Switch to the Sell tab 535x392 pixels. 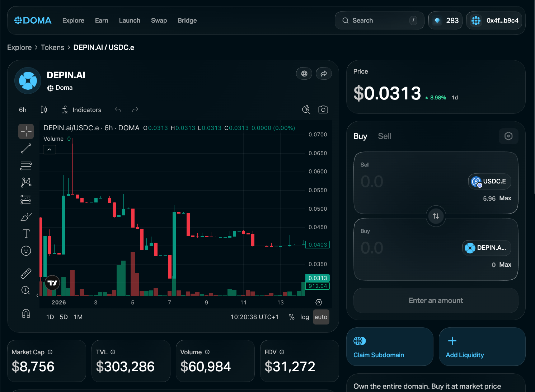384,136
